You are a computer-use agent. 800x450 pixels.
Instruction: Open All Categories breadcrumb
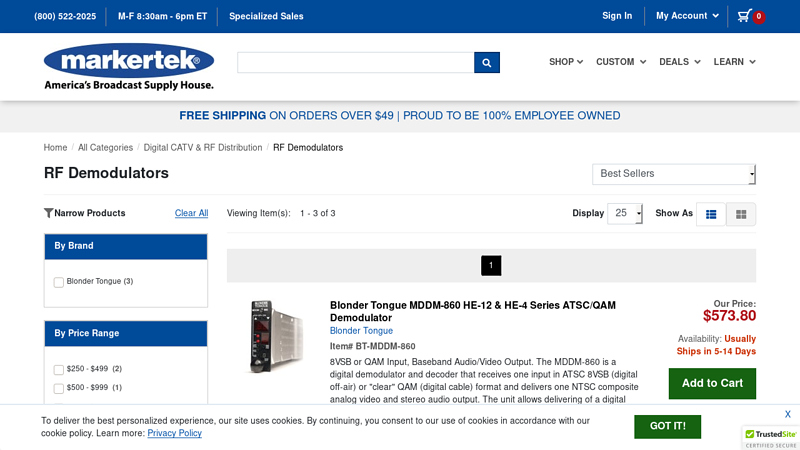tap(105, 147)
